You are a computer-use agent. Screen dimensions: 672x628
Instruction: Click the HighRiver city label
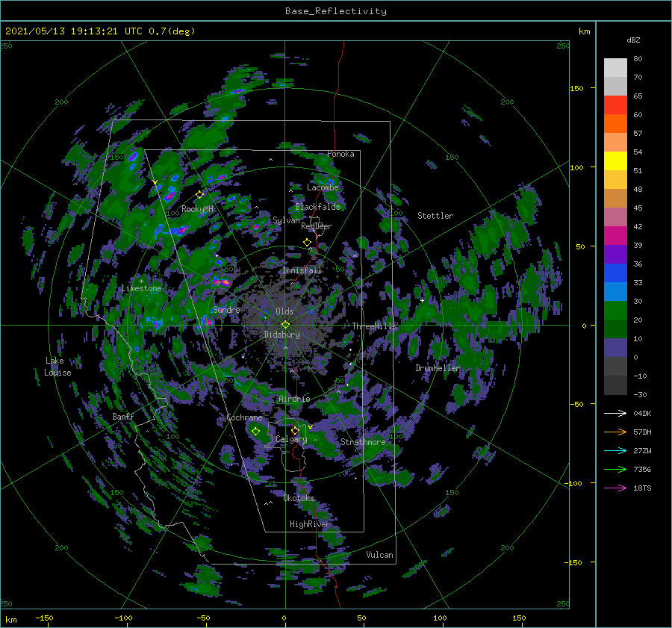pyautogui.click(x=309, y=524)
